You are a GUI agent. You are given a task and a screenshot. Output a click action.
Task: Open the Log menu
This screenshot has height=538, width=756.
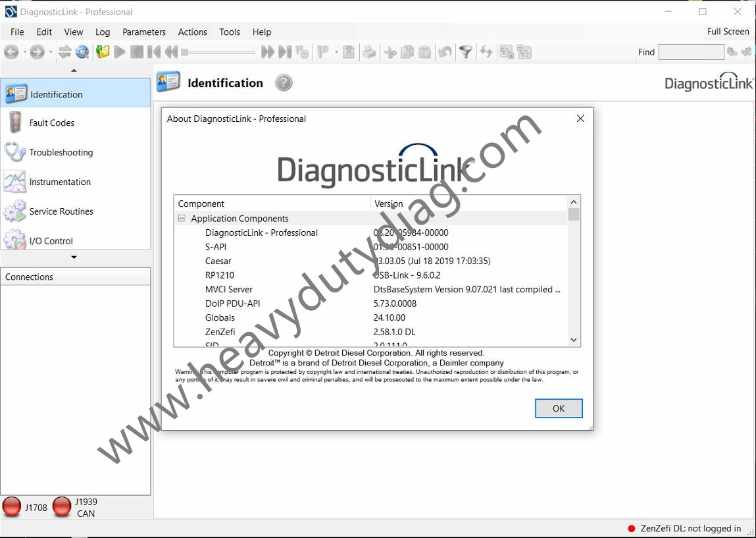coord(103,32)
